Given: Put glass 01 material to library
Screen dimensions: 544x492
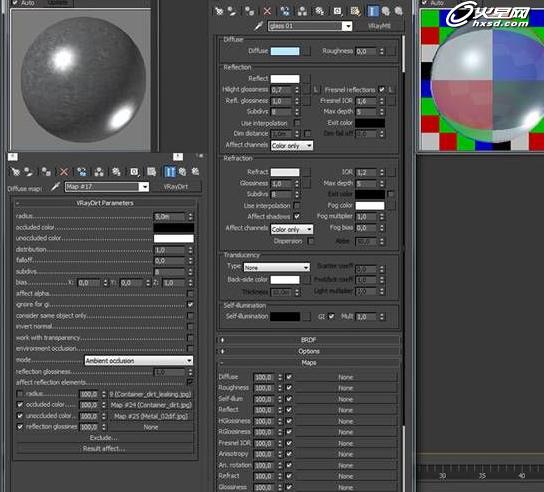Looking at the screenshot, I should coord(320,11).
